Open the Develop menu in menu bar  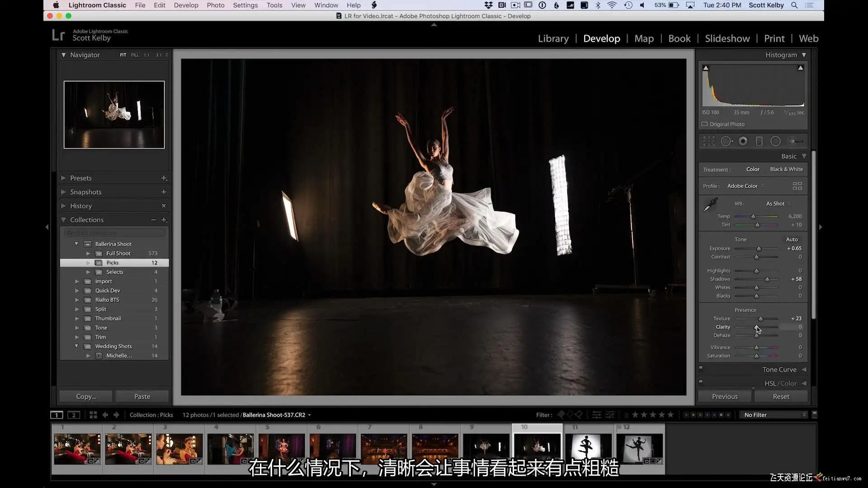pos(186,5)
